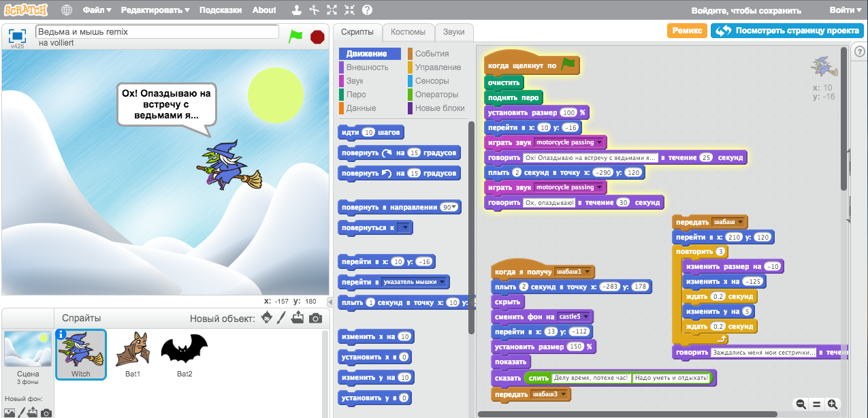868x418 pixels.
Task: Select the Stage (Сцена) thumbnail
Action: tap(28, 358)
